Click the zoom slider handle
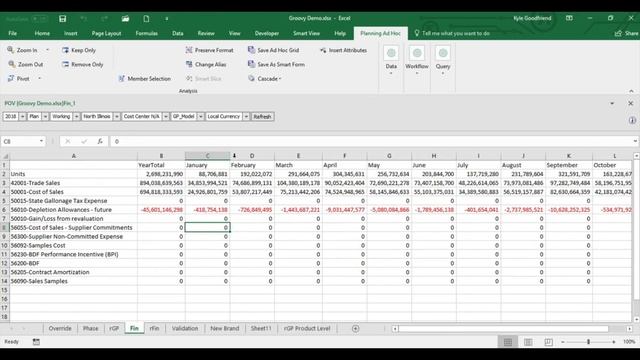This screenshot has height=360, width=640. point(588,342)
